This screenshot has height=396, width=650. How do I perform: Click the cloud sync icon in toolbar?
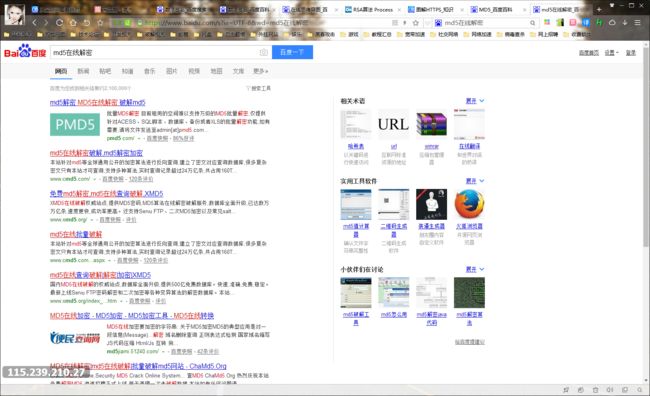click(x=612, y=23)
